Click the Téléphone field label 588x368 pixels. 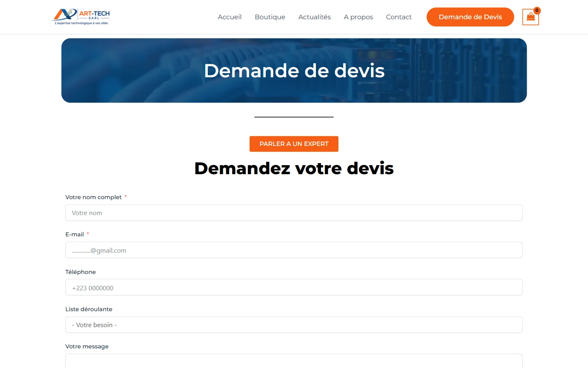click(x=80, y=272)
